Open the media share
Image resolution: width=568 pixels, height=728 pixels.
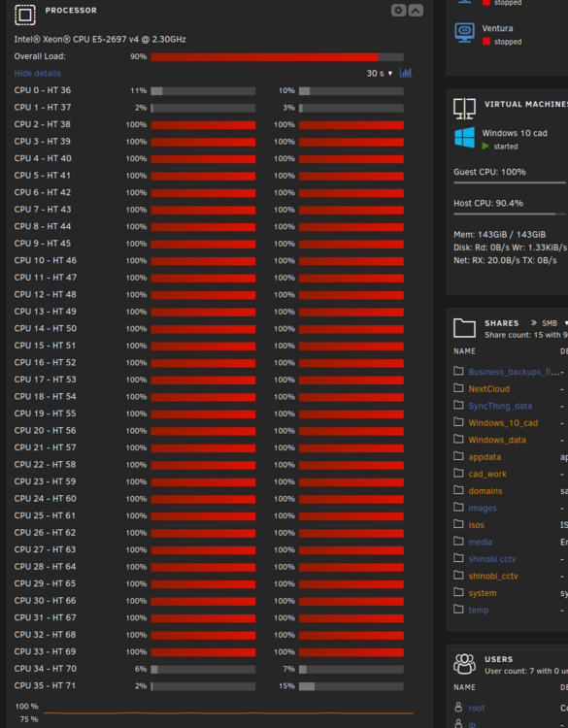pyautogui.click(x=481, y=543)
